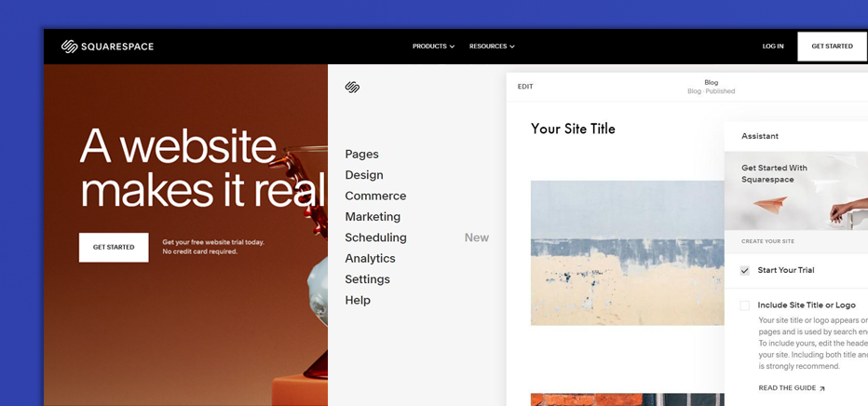Click Get Started in the top navigation bar
Screen dimensions: 868x406
tap(832, 47)
